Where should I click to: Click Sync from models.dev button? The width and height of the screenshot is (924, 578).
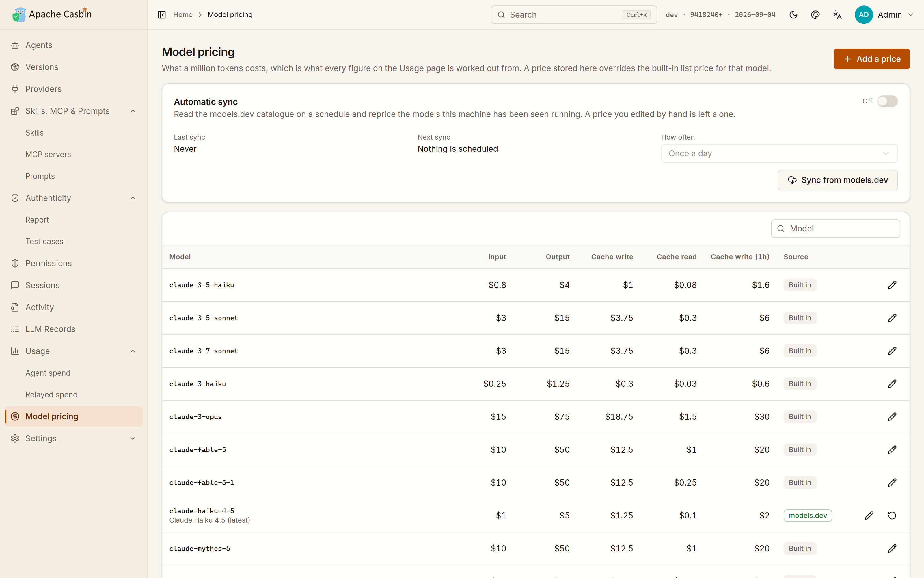point(838,180)
